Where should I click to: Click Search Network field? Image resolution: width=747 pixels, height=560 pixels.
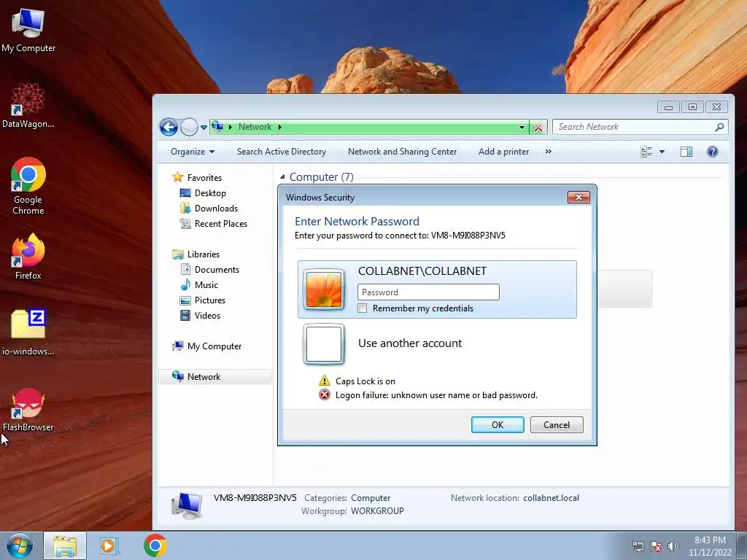tap(635, 127)
